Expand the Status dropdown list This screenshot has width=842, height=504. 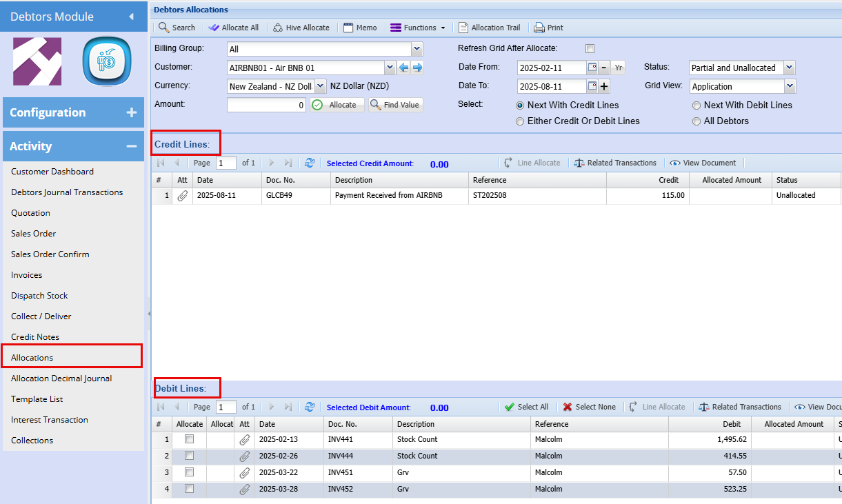[x=790, y=68]
